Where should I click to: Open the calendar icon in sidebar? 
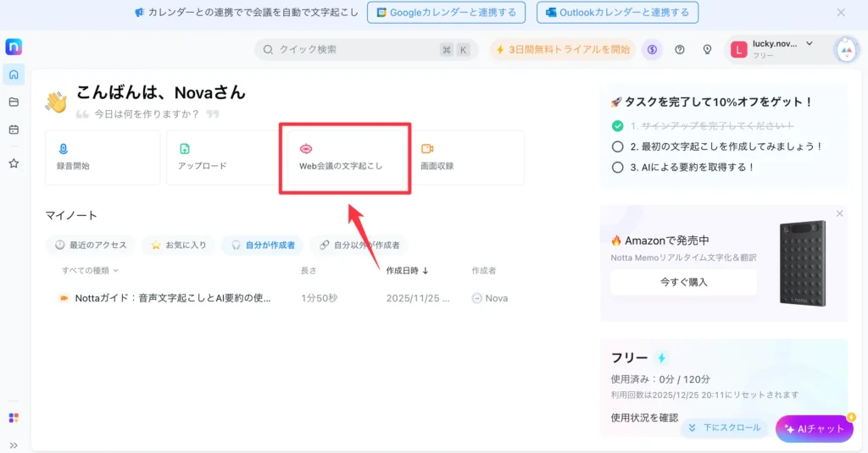[x=14, y=130]
